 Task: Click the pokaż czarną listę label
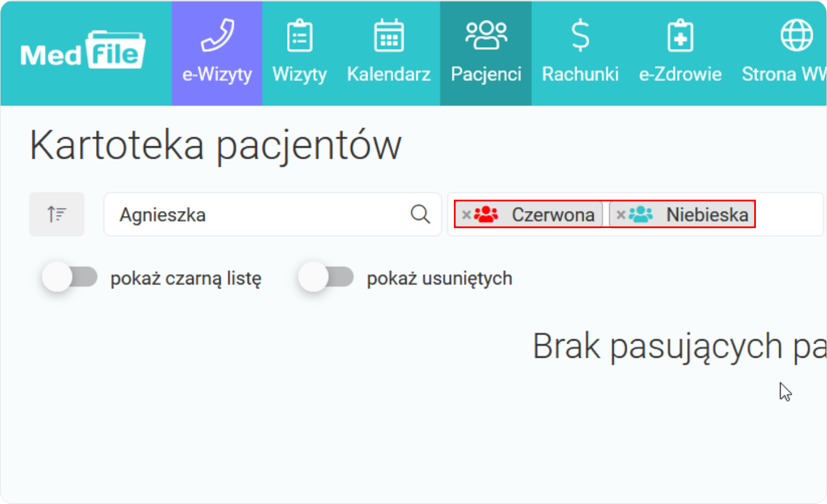click(x=186, y=279)
